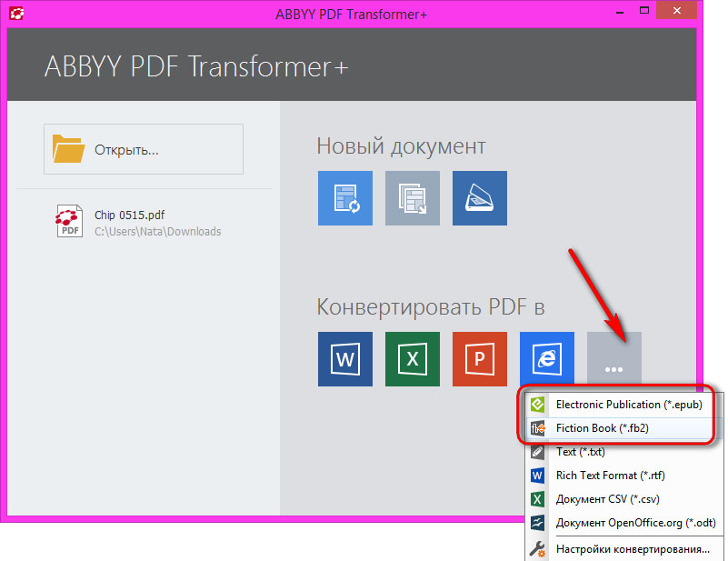Close the ABBYY PDF Transformer+ window
This screenshot has width=728, height=561.
[677, 11]
